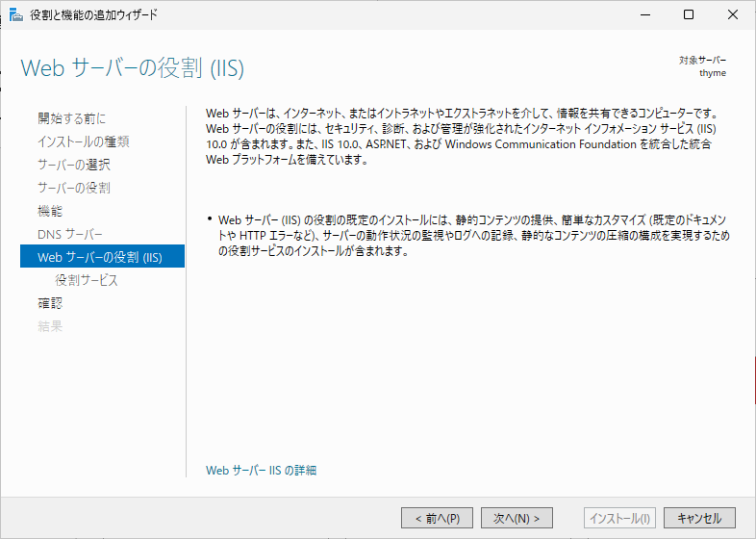Select Web サーバーの役割 (IIS) sidebar item
This screenshot has height=539, width=756.
coord(102,256)
